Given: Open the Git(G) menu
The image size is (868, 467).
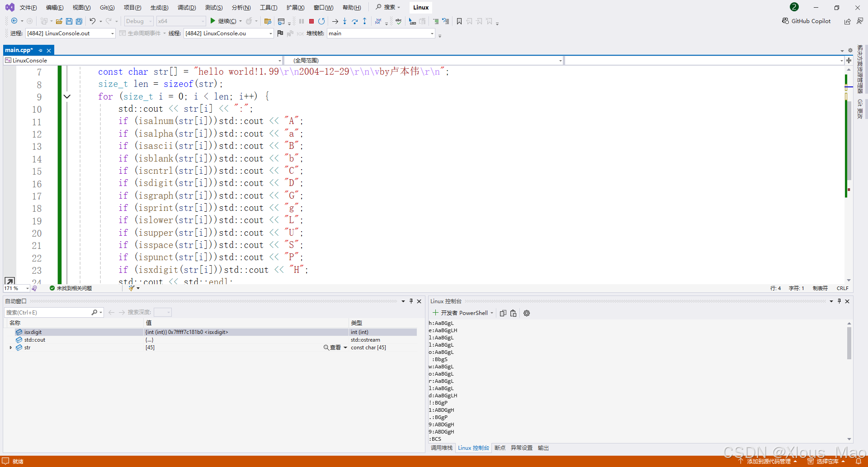Looking at the screenshot, I should (107, 7).
